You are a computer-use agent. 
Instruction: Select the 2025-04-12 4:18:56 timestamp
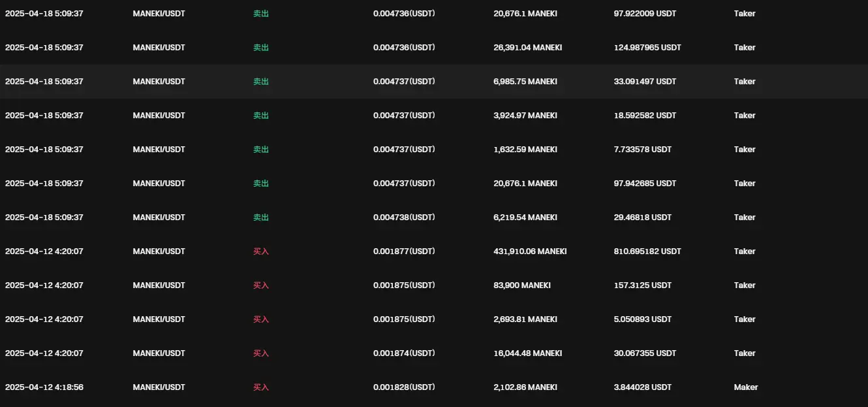point(44,387)
